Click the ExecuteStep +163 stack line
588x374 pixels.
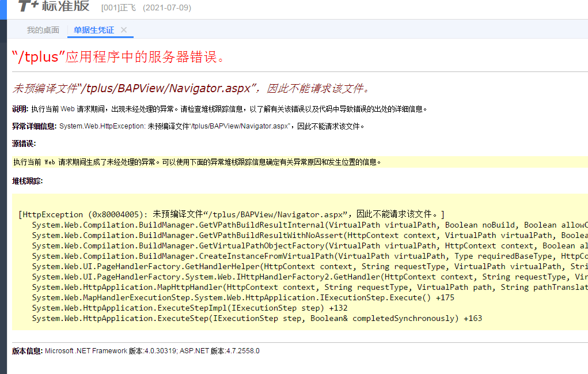coord(257,318)
